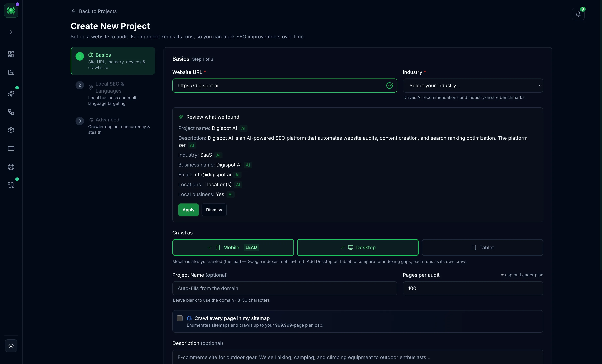Viewport: 602px width, 364px height.
Task: Click the sliders icon next to Advanced
Action: pyautogui.click(x=91, y=120)
